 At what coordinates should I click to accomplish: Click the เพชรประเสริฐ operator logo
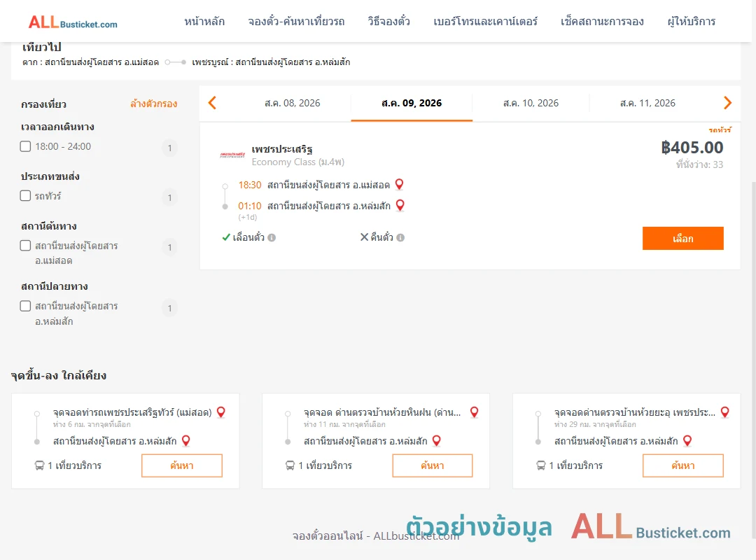(232, 155)
